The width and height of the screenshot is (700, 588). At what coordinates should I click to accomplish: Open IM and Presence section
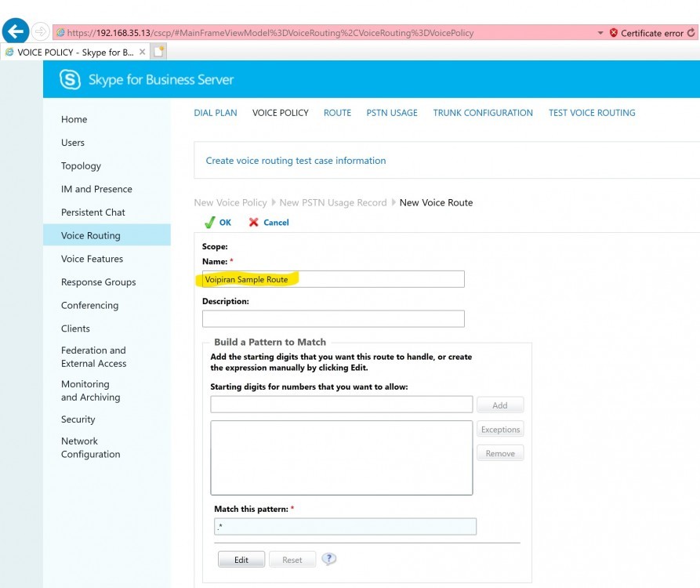coord(96,189)
